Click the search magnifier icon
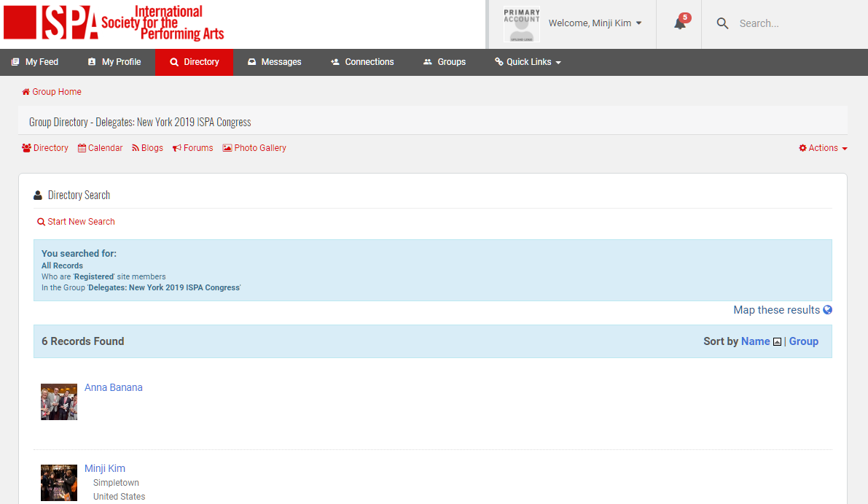The width and height of the screenshot is (868, 504). (x=722, y=23)
